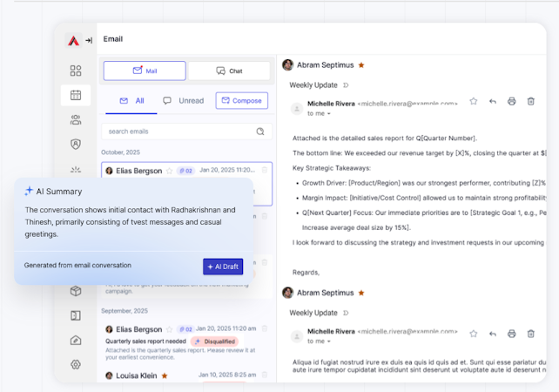
Task: Delete the second Michelle Rivera message
Action: (x=531, y=334)
